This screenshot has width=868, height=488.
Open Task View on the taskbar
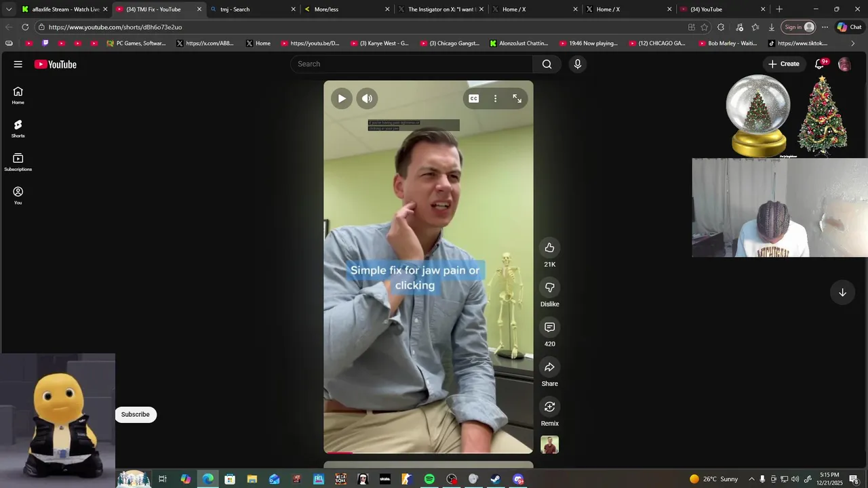click(163, 479)
